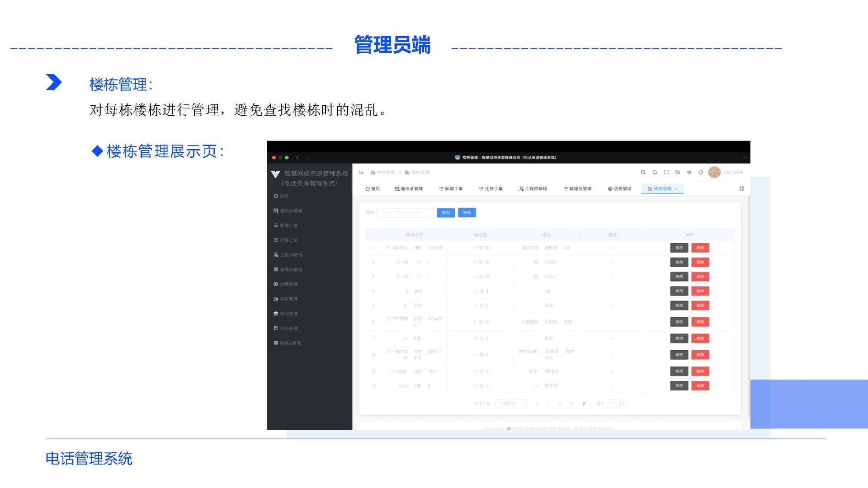
Task: Toggle fullscreen mode icon
Action: 666,172
